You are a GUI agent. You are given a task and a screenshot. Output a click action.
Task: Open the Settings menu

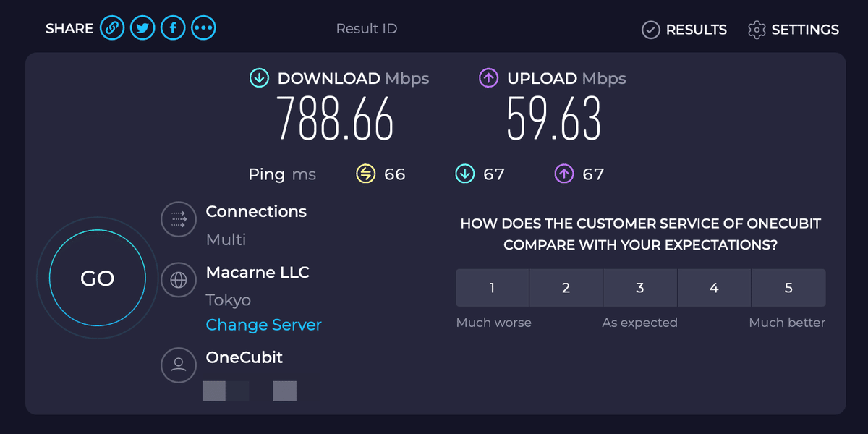(x=793, y=30)
